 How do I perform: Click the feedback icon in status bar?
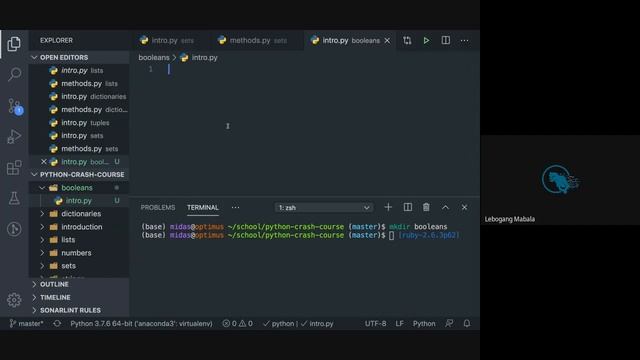tap(449, 324)
